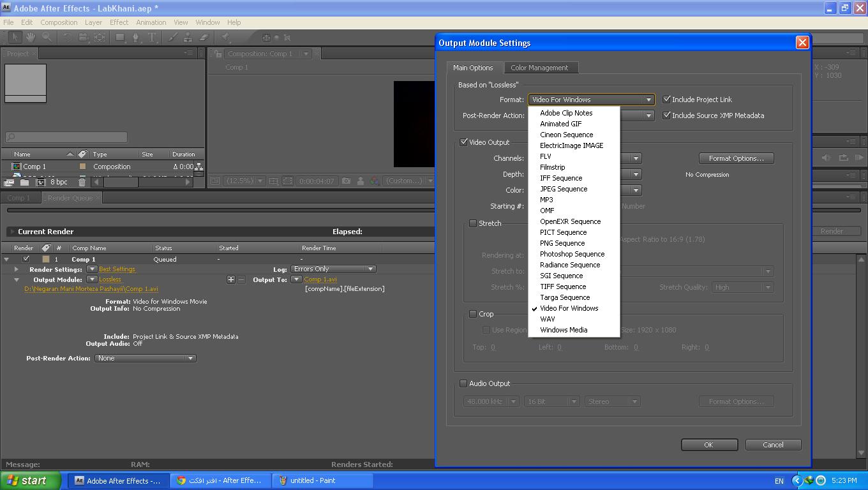The width and height of the screenshot is (868, 490).
Task: Uncheck the Video Output checkbox
Action: [x=464, y=142]
